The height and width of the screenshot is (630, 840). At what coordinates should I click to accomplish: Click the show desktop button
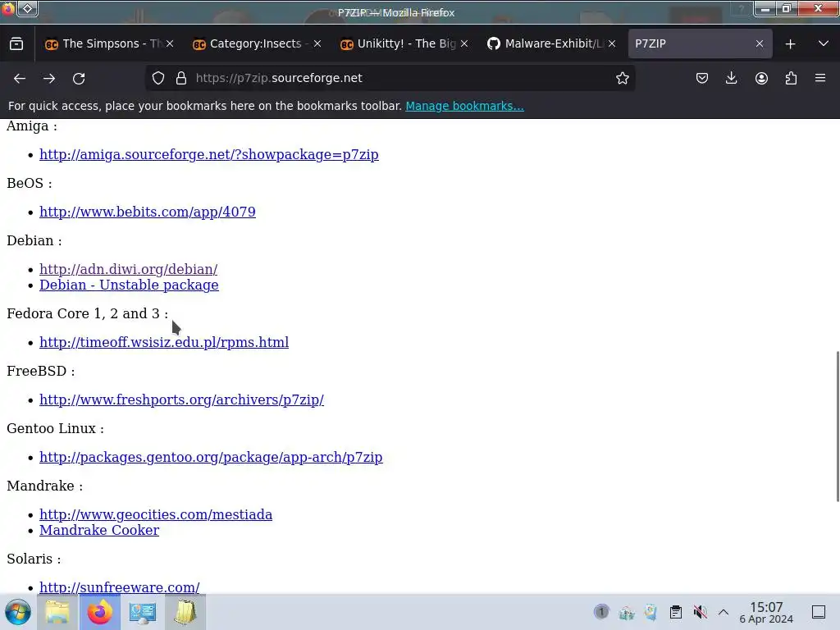click(819, 612)
